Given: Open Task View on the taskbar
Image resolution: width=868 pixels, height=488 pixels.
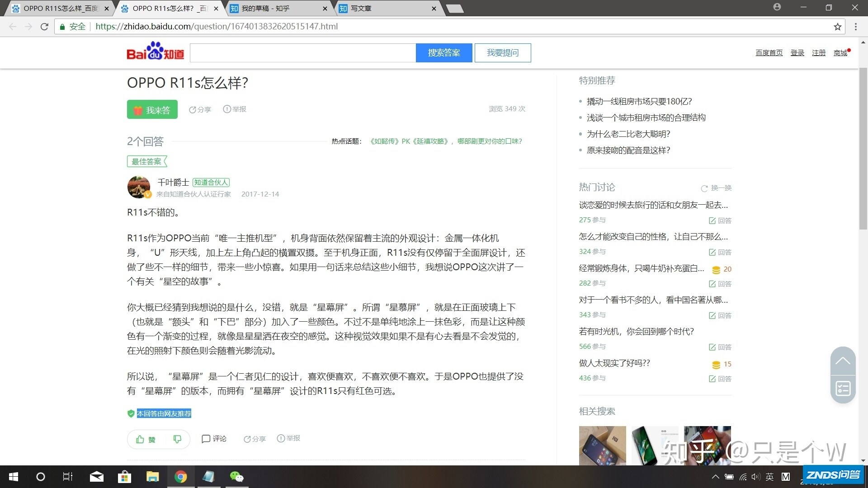Looking at the screenshot, I should tap(68, 477).
